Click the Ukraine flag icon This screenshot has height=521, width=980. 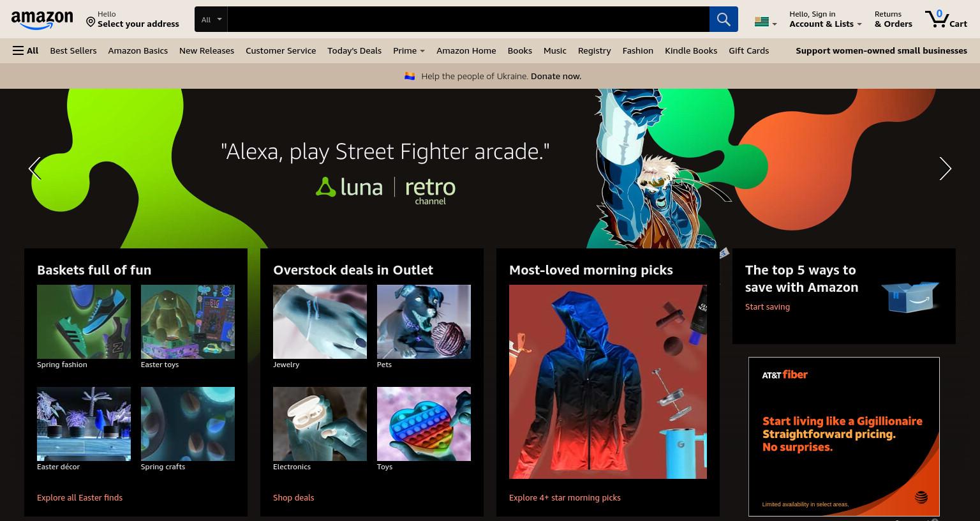point(410,76)
